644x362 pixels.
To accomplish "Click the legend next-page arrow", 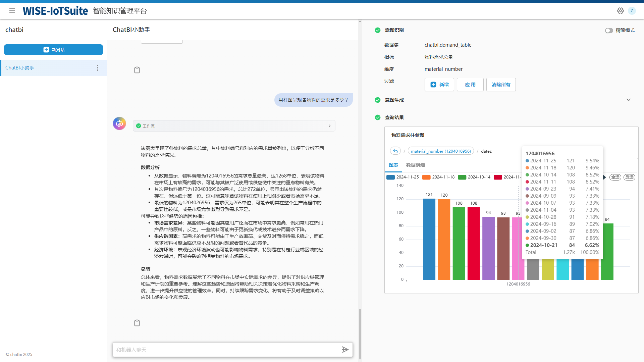I will pyautogui.click(x=605, y=177).
